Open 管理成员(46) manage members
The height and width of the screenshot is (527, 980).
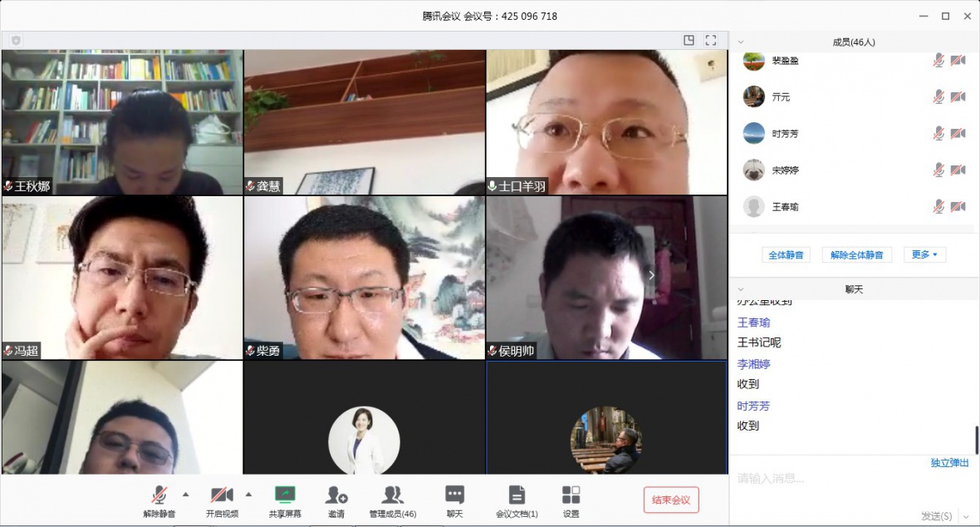pos(392,496)
